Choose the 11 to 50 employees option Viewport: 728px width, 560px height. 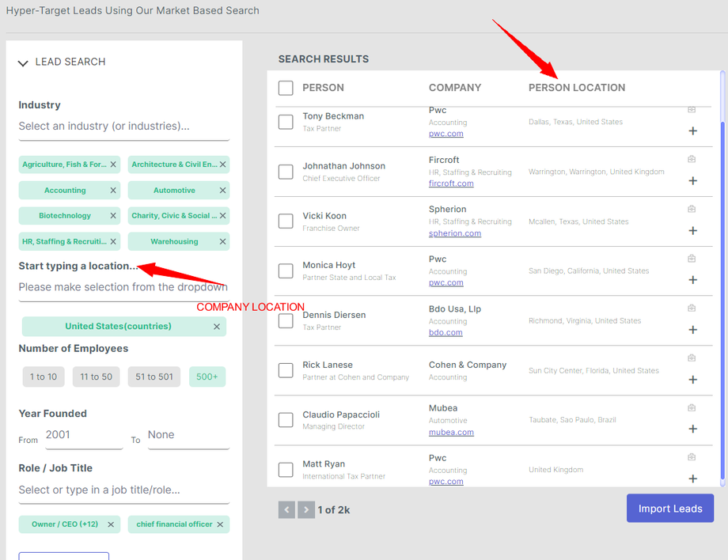pos(96,377)
